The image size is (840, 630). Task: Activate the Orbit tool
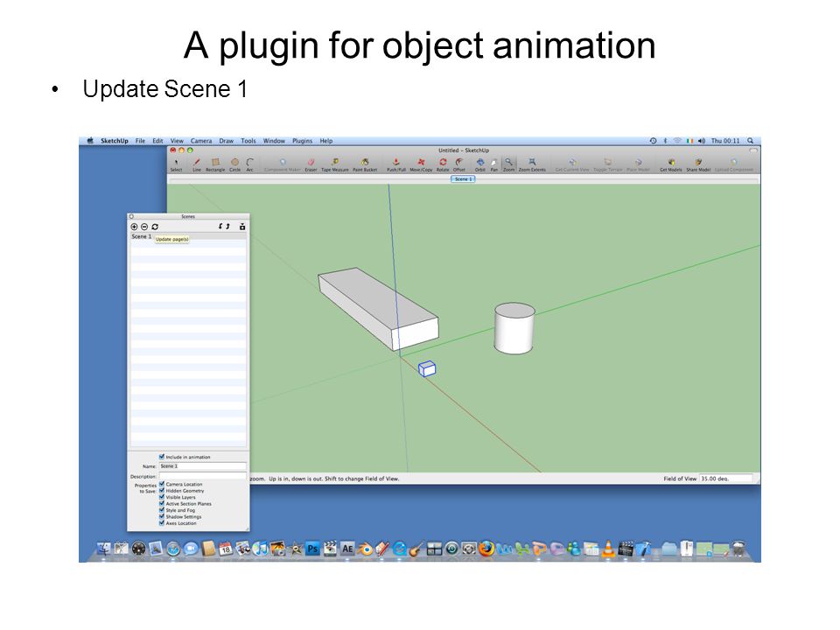coord(480,164)
